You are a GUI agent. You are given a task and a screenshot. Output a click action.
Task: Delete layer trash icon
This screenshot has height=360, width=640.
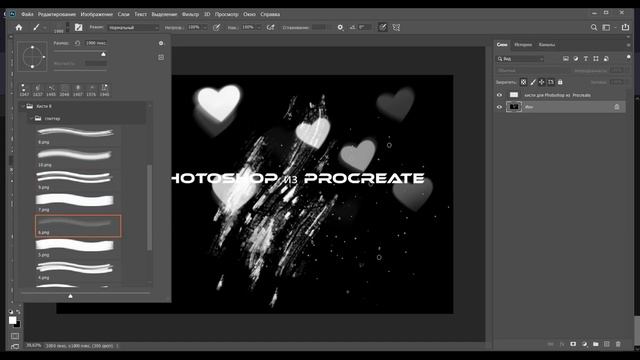click(x=618, y=344)
